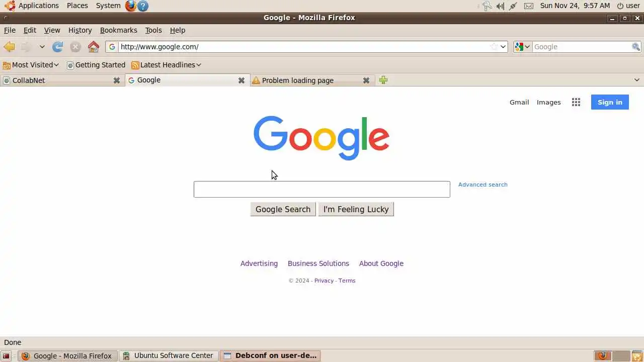Click the date and time clock
This screenshot has width=644, height=362.
pyautogui.click(x=575, y=6)
